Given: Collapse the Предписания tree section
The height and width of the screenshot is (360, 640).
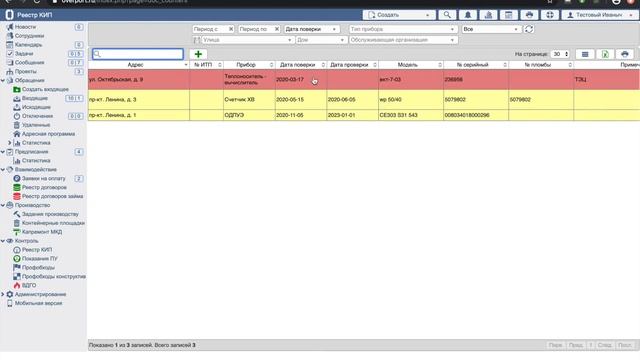Looking at the screenshot, I should coord(3,152).
